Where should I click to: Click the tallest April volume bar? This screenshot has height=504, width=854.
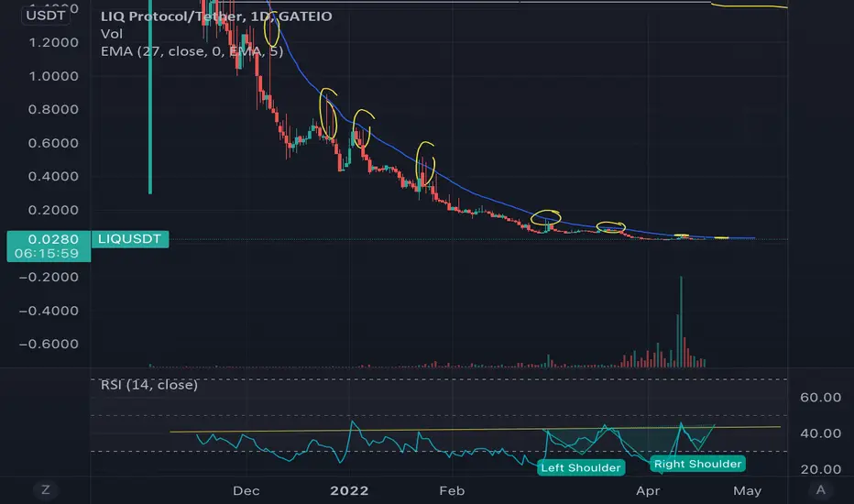tap(681, 322)
